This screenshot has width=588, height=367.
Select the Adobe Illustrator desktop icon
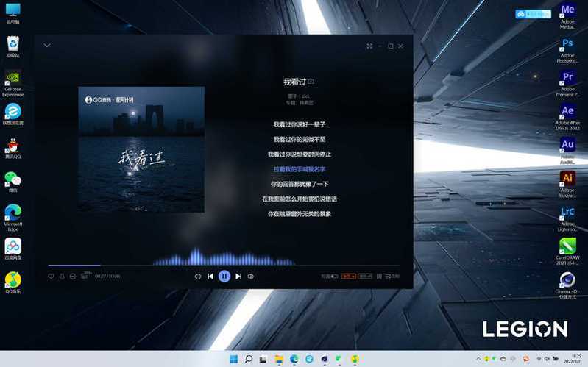pyautogui.click(x=567, y=185)
